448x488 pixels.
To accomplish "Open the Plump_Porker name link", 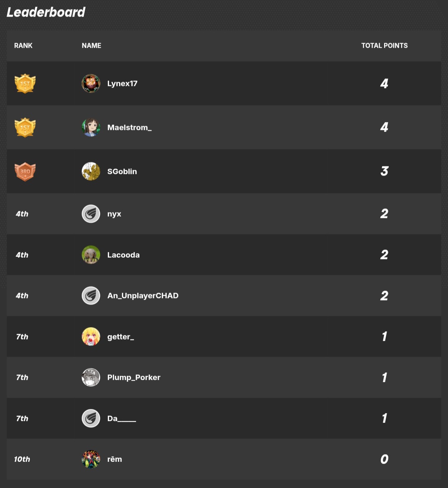I will [x=134, y=378].
